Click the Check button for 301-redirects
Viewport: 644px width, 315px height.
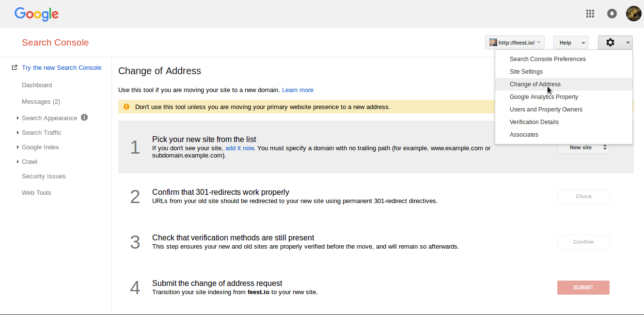(583, 196)
